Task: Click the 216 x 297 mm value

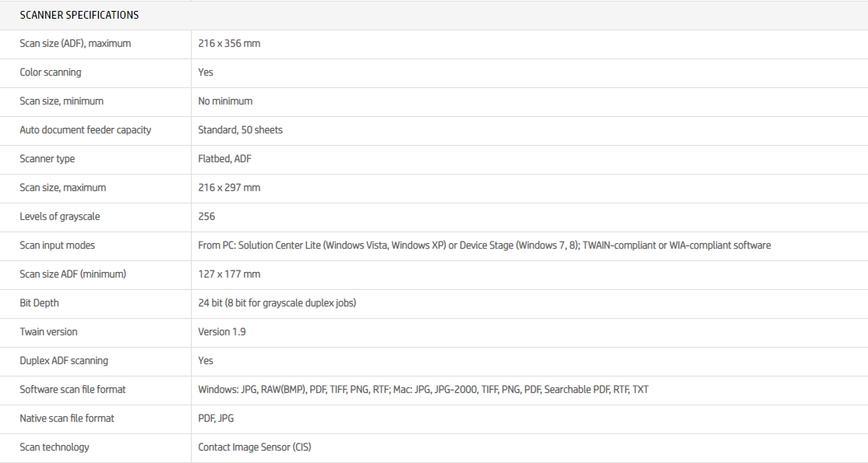Action: point(229,188)
